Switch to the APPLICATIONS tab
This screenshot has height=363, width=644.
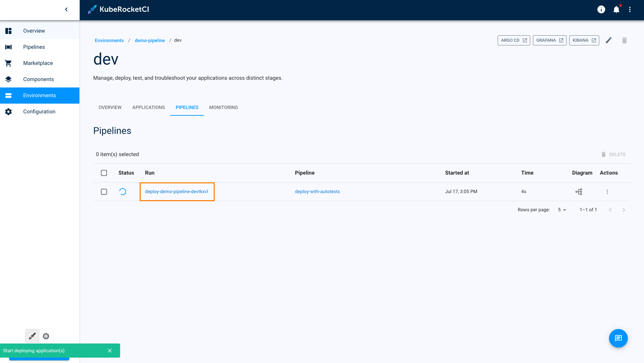coord(148,107)
